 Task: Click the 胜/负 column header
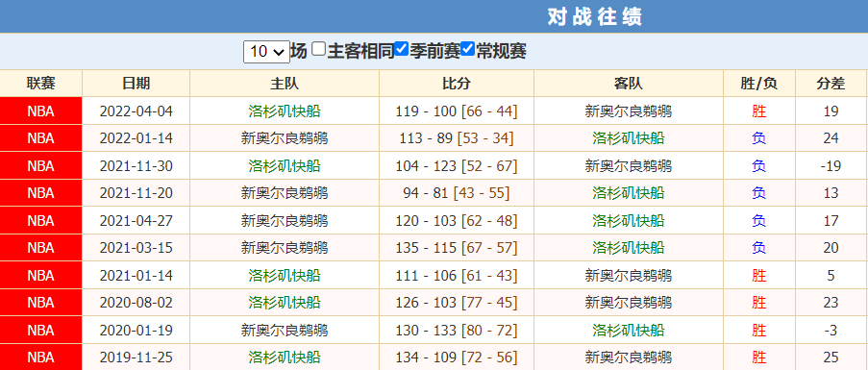pos(759,84)
